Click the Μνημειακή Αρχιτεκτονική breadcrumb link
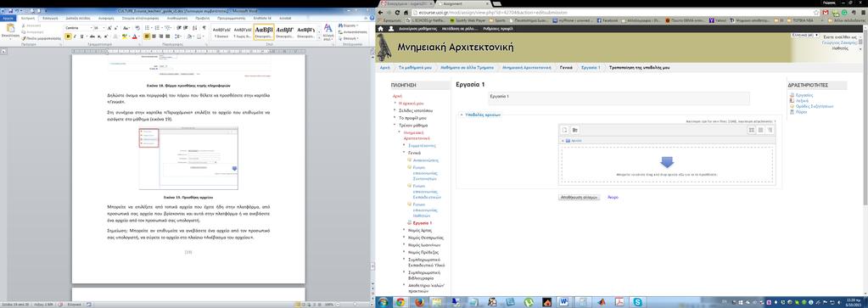 526,67
